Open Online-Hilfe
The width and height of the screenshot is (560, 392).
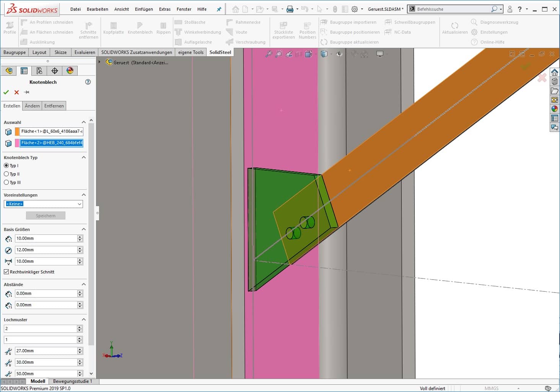[488, 42]
